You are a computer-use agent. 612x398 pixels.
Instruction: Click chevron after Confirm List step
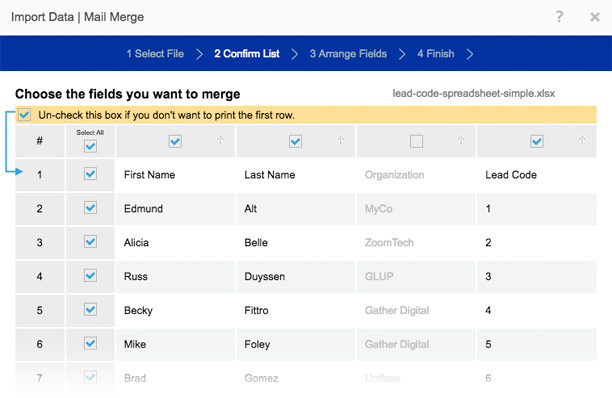295,54
